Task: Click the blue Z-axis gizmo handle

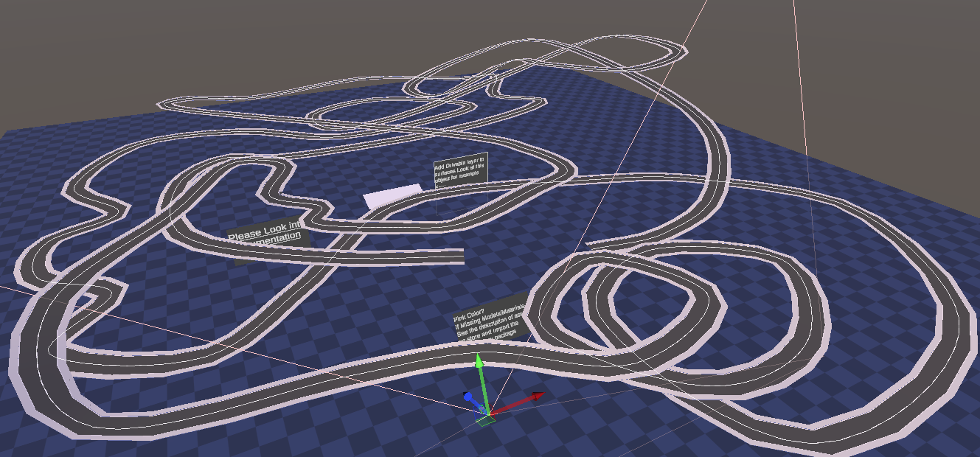Action: coord(468,397)
